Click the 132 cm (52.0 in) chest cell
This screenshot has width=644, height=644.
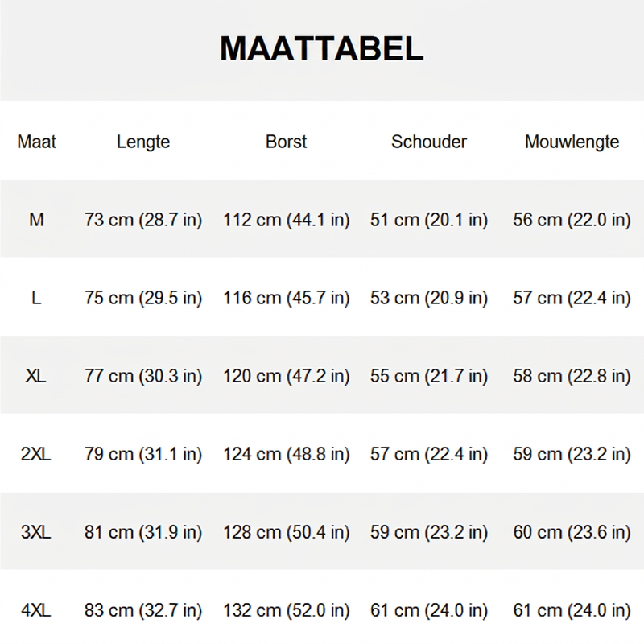(x=287, y=610)
